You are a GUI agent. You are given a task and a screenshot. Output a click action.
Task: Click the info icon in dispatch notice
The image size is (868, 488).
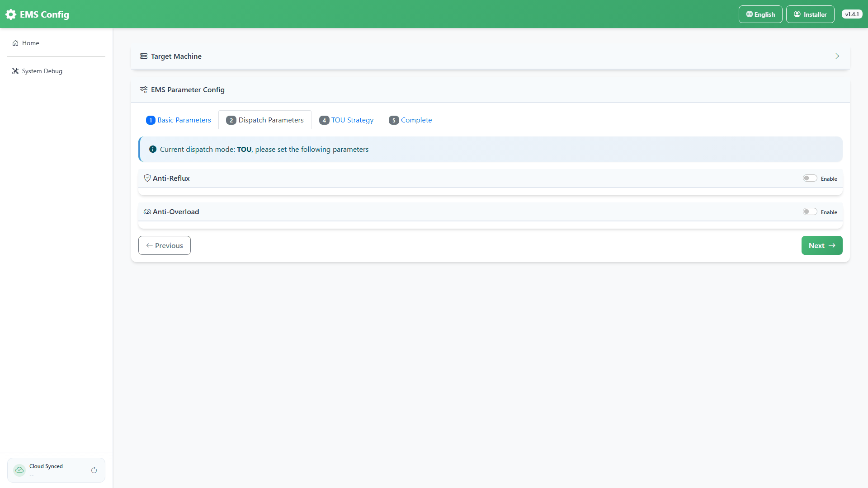coord(153,149)
